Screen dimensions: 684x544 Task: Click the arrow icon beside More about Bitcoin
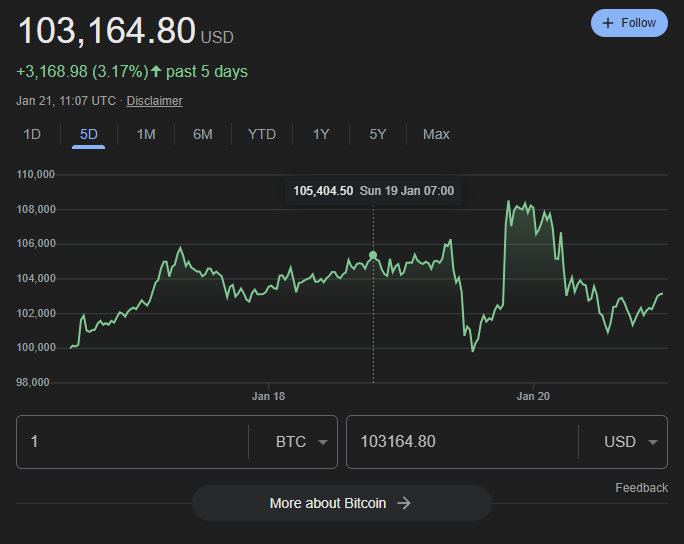[x=404, y=503]
